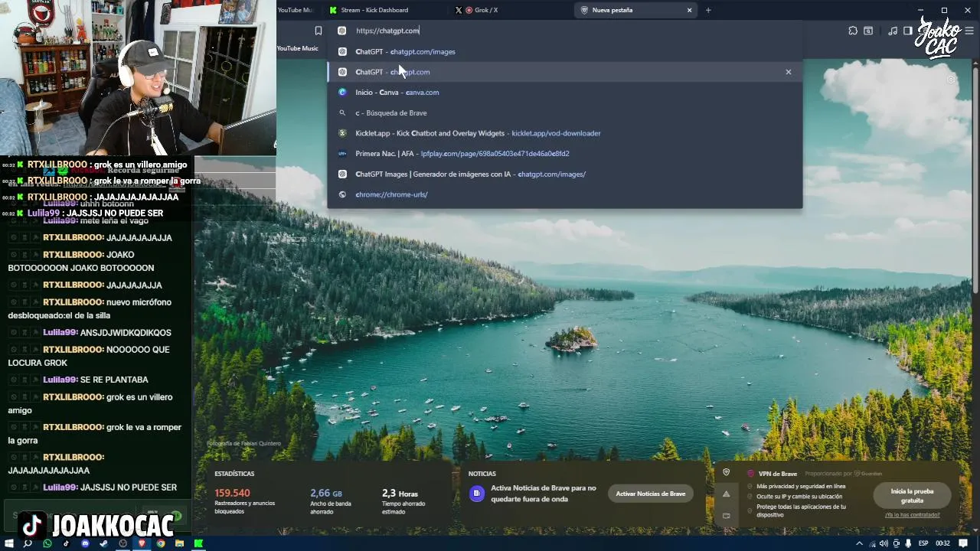Open OBS Studio from taskbar
980x551 pixels.
point(122,543)
